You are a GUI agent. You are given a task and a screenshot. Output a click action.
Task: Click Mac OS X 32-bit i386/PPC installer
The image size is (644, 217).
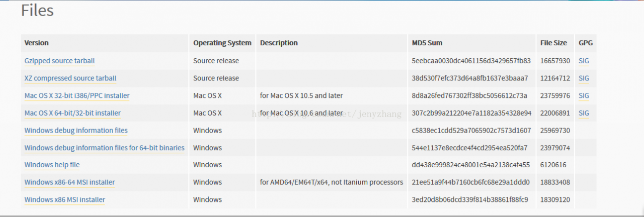tap(77, 95)
